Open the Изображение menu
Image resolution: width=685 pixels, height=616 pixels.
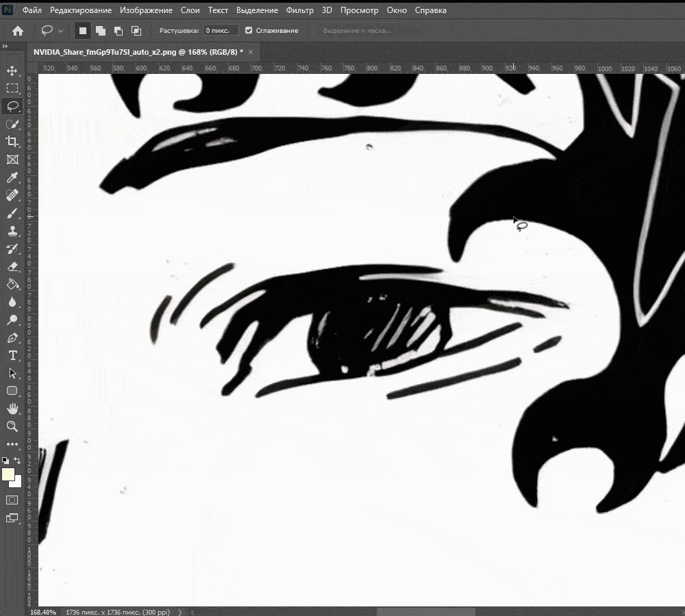click(146, 10)
